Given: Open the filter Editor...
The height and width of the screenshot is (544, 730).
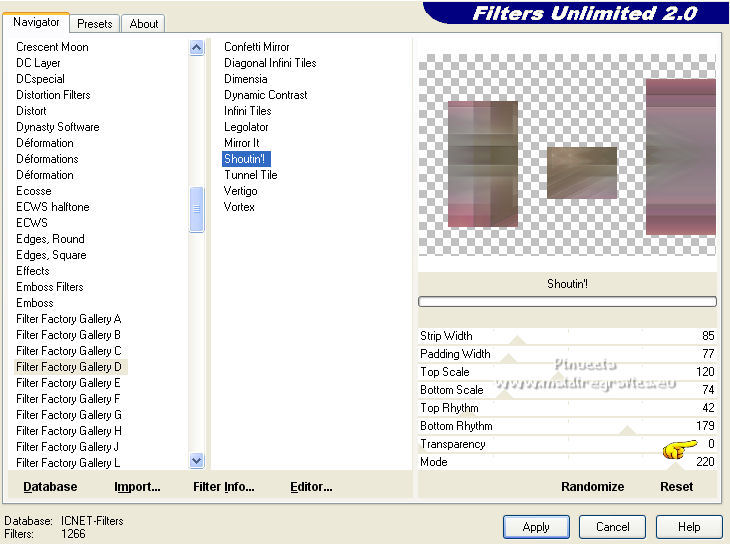Looking at the screenshot, I should coord(311,487).
